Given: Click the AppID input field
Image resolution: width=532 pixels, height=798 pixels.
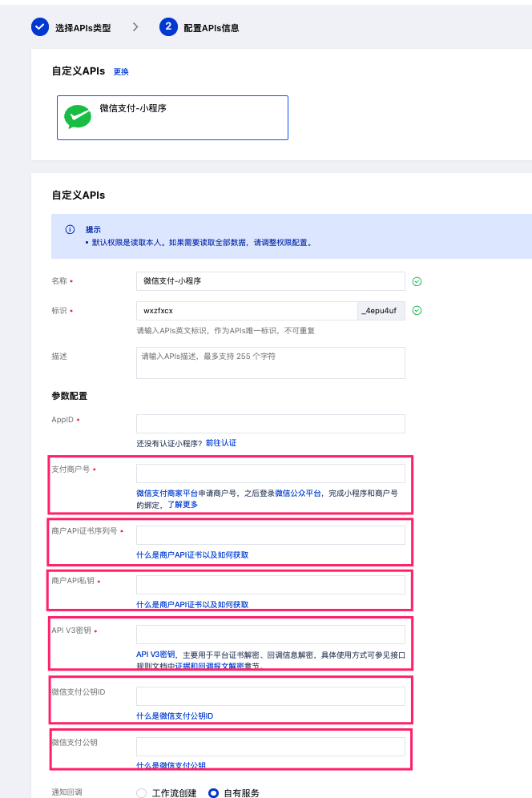Looking at the screenshot, I should pyautogui.click(x=270, y=423).
